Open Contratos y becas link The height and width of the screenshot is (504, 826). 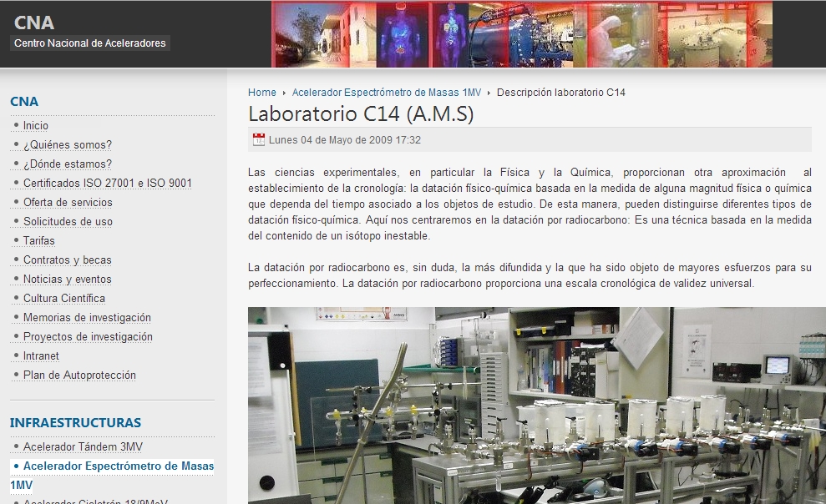point(67,260)
